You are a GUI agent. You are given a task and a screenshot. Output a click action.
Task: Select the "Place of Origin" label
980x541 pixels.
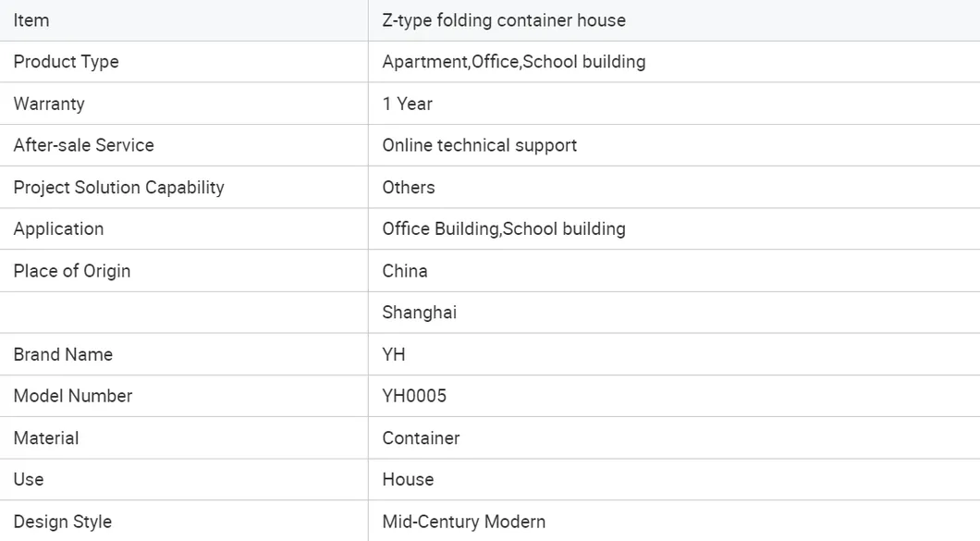tap(72, 271)
